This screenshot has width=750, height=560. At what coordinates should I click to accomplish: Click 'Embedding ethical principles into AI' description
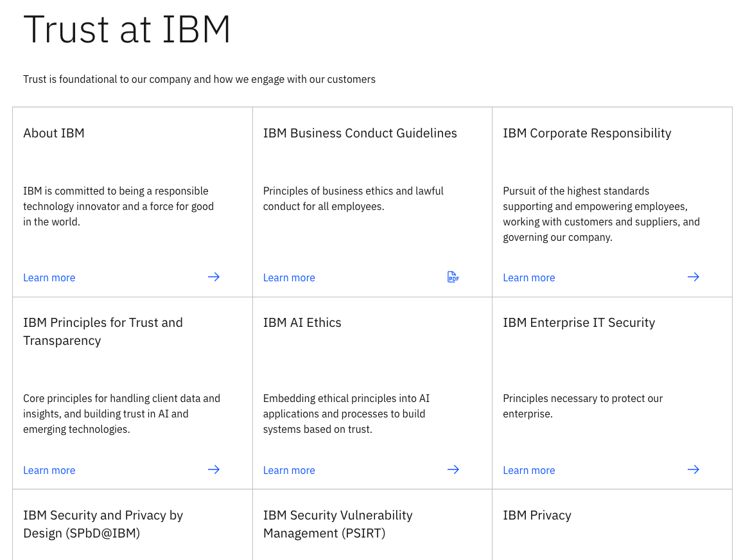pos(346,414)
